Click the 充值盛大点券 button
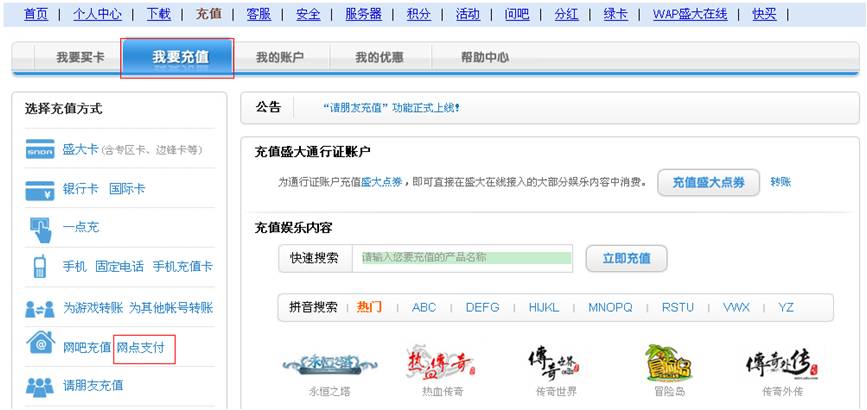Screen dimensions: 867x410 click(708, 183)
